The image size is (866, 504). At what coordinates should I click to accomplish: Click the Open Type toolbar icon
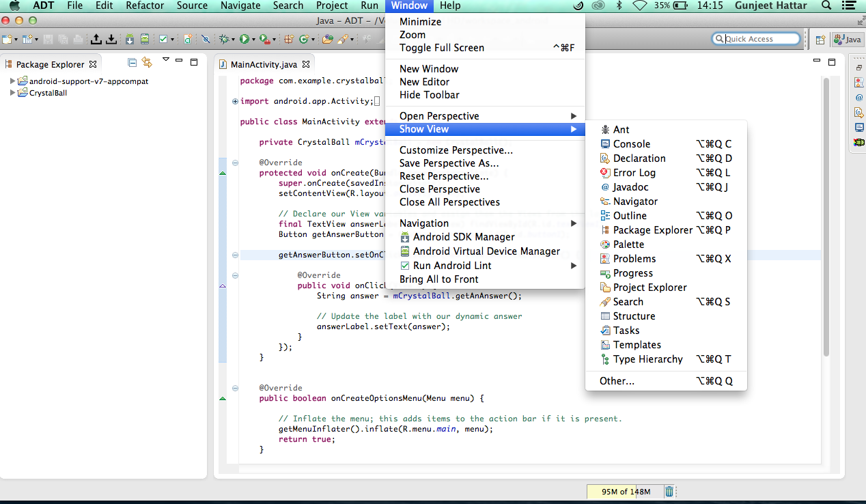[327, 39]
